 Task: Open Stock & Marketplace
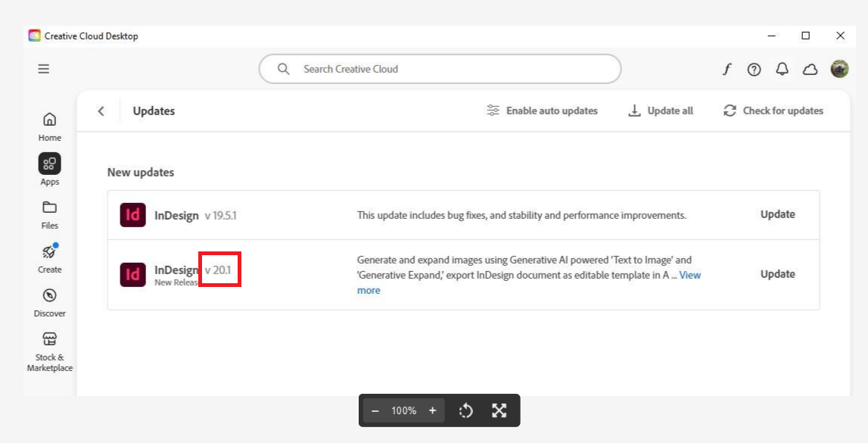pos(50,351)
